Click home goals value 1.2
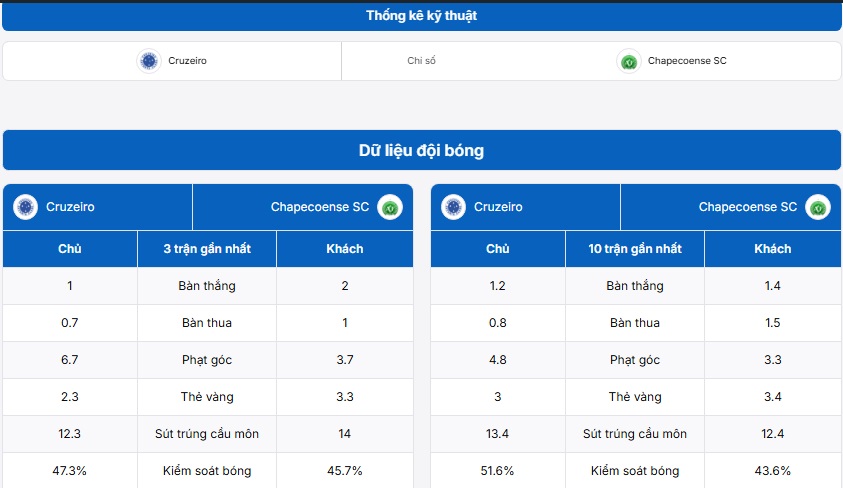The image size is (843, 488). [497, 286]
